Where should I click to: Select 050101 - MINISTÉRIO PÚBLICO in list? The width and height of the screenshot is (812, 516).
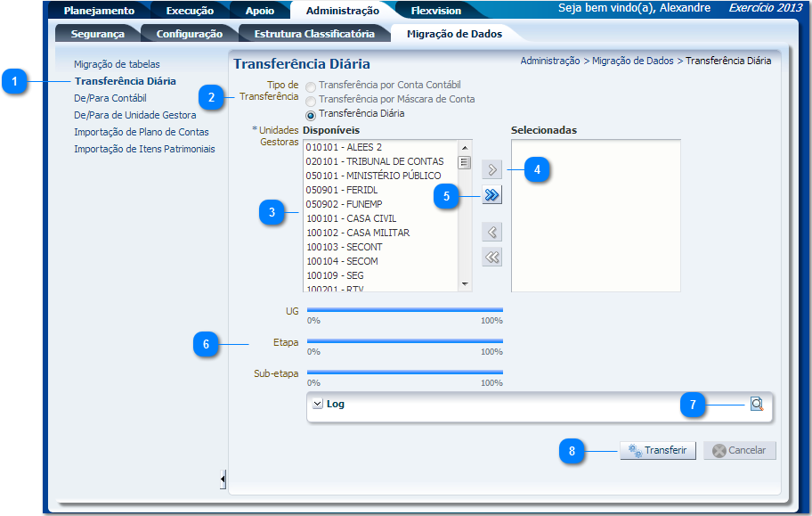click(373, 176)
